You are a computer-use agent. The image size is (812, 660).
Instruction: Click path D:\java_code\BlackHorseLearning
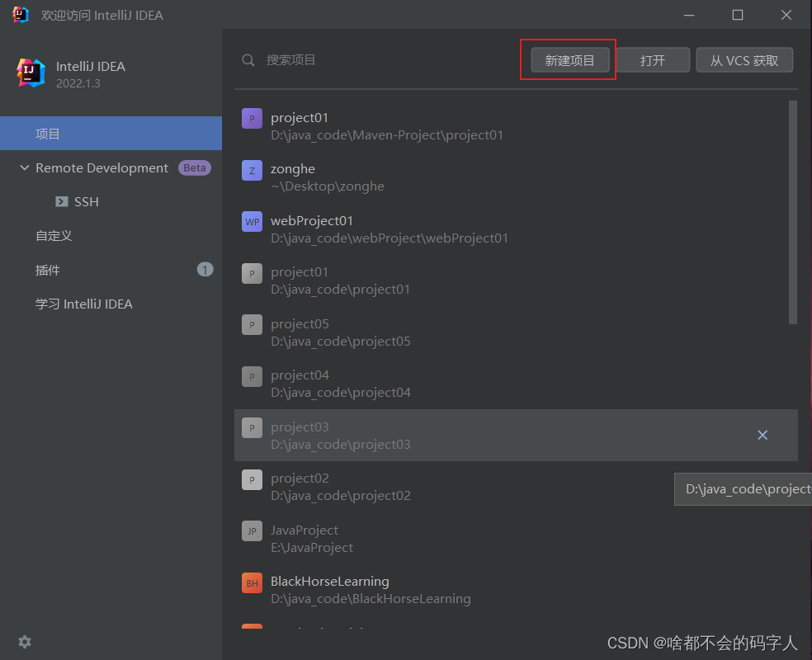[371, 599]
